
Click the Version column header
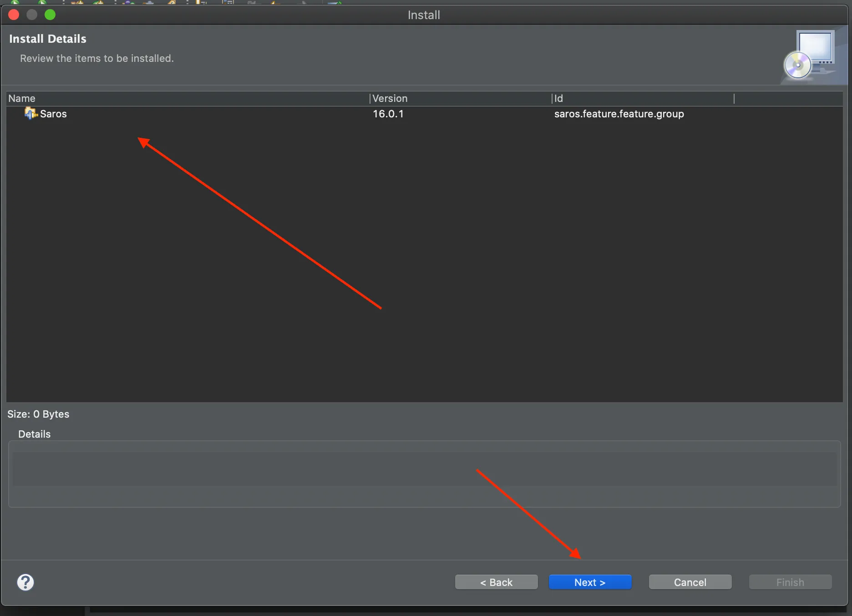pyautogui.click(x=390, y=99)
